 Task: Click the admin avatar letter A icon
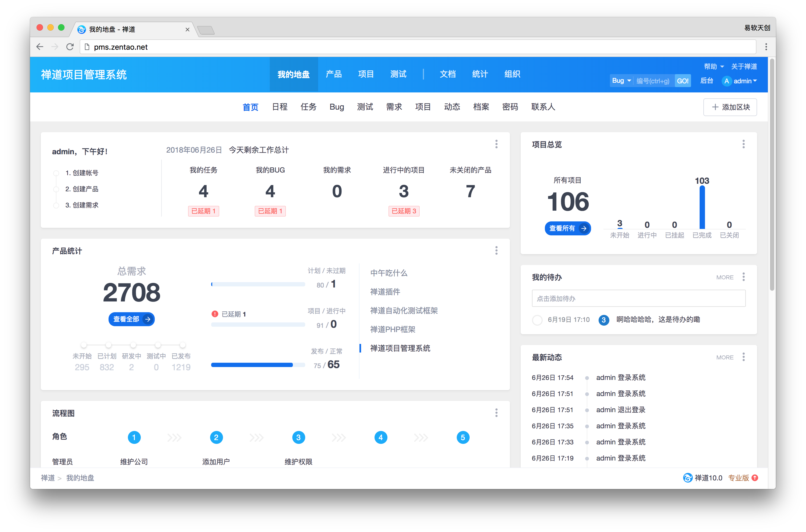tap(726, 81)
